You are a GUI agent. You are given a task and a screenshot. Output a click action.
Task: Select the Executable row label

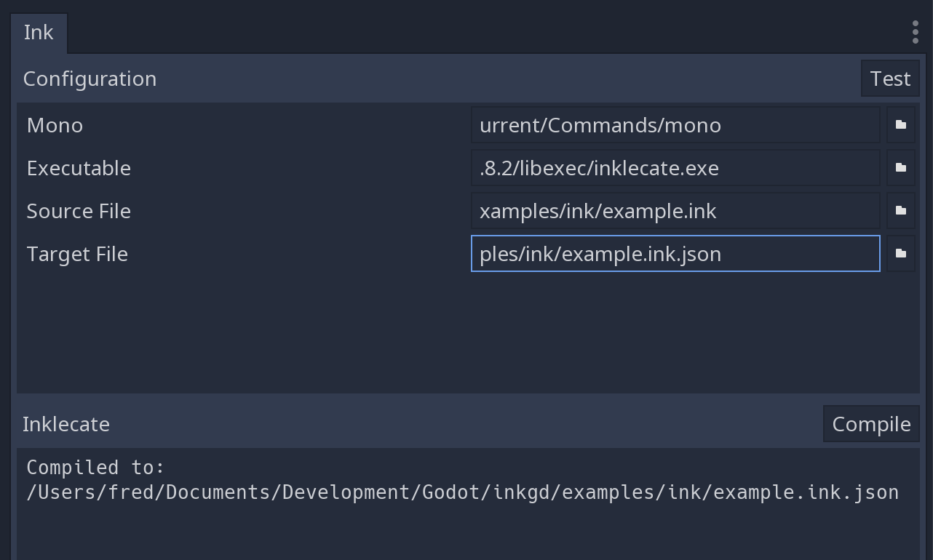pos(79,168)
